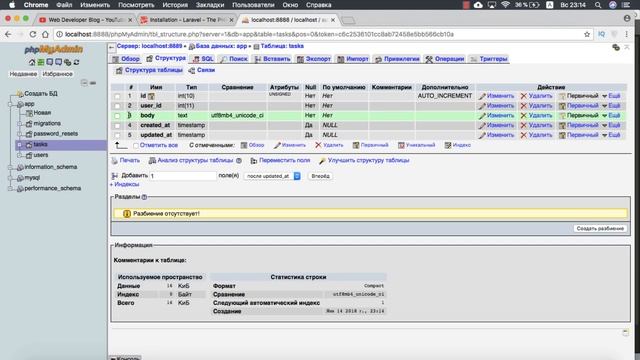Click with-selected Обзор browse icon
640x360 pixels.
coord(244,145)
